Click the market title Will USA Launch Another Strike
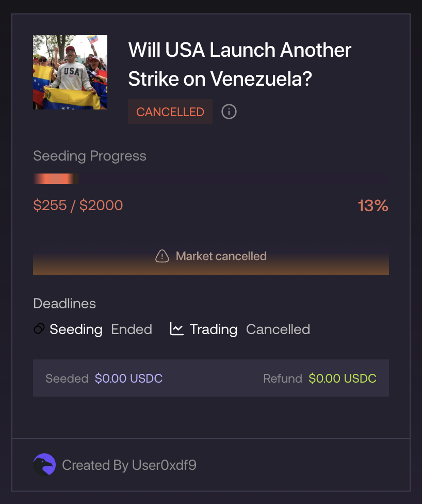Screen dimensions: 422x504 pos(239,64)
